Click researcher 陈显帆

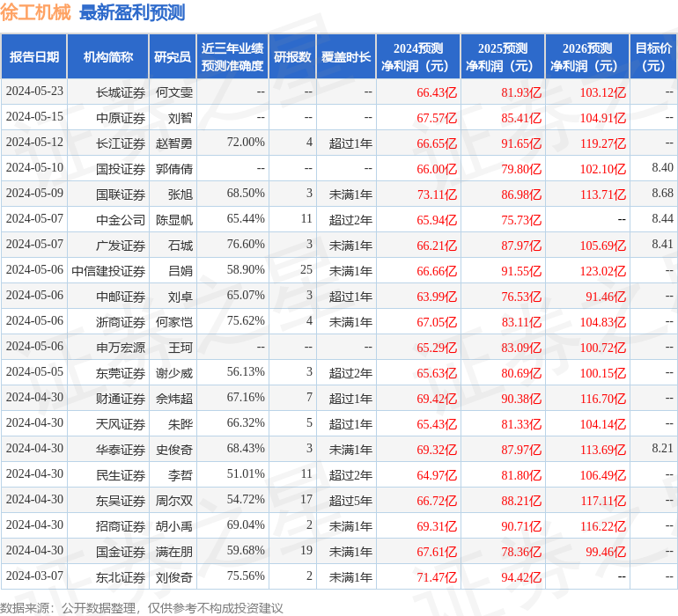[173, 220]
